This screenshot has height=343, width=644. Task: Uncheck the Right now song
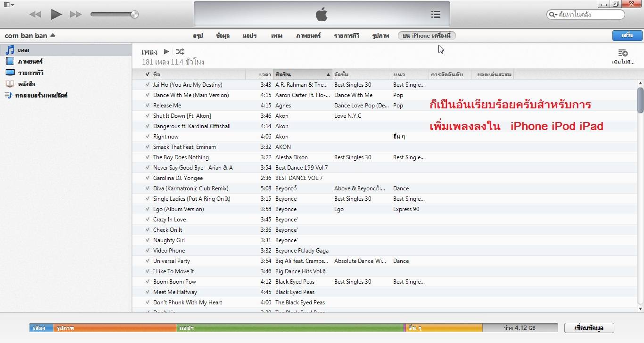(x=148, y=137)
